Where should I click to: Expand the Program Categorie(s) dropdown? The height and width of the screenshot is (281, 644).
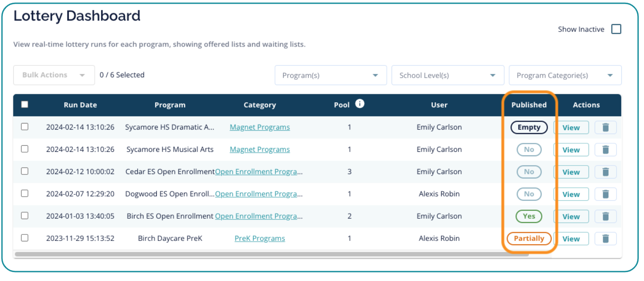click(565, 76)
